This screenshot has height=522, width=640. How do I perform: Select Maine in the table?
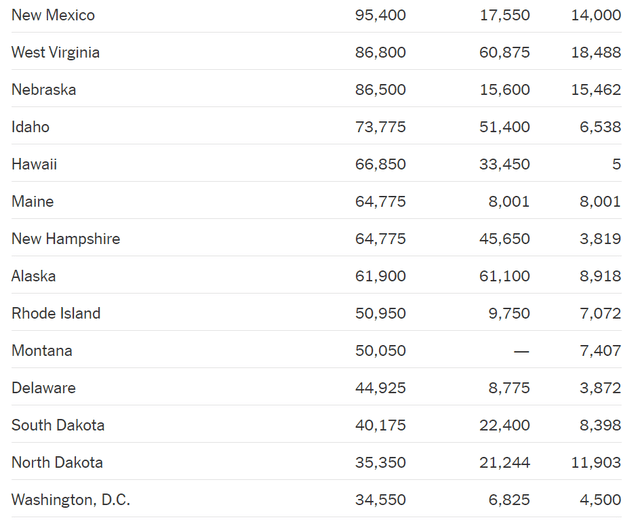(32, 201)
